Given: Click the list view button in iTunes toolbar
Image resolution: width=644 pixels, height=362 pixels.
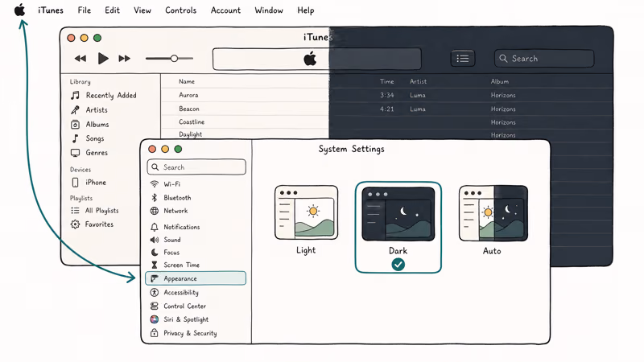Looking at the screenshot, I should [x=462, y=58].
